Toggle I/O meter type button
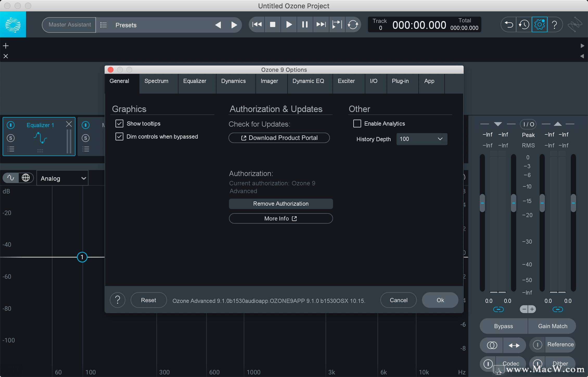 click(x=528, y=124)
